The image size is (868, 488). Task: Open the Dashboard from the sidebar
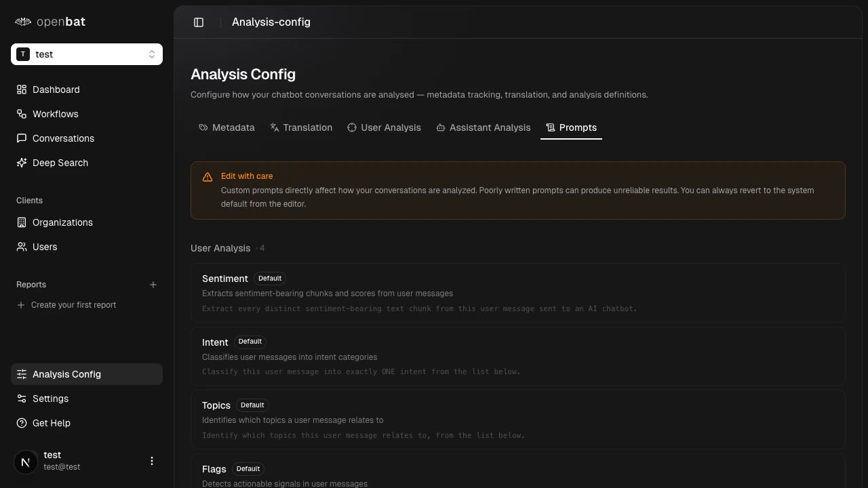click(56, 89)
